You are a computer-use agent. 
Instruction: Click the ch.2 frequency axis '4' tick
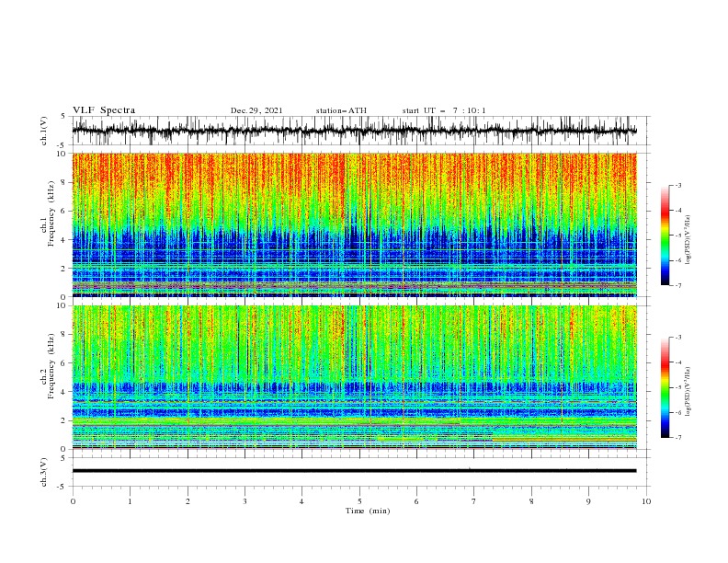click(64, 392)
